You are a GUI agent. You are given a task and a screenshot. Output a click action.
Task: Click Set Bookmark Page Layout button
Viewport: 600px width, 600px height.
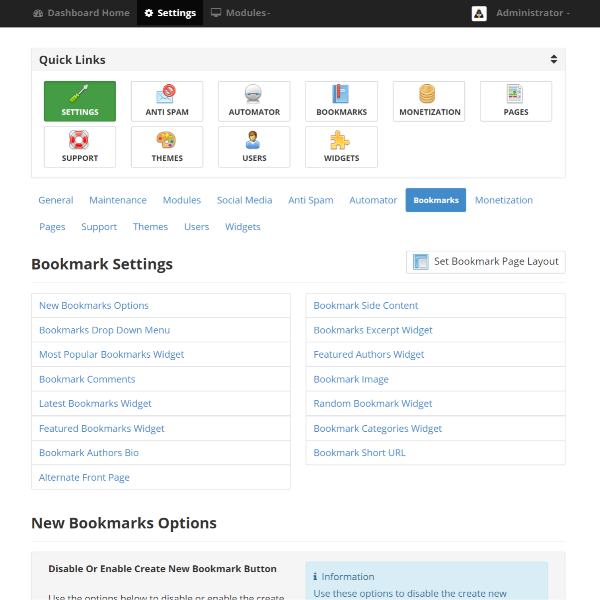pos(486,262)
